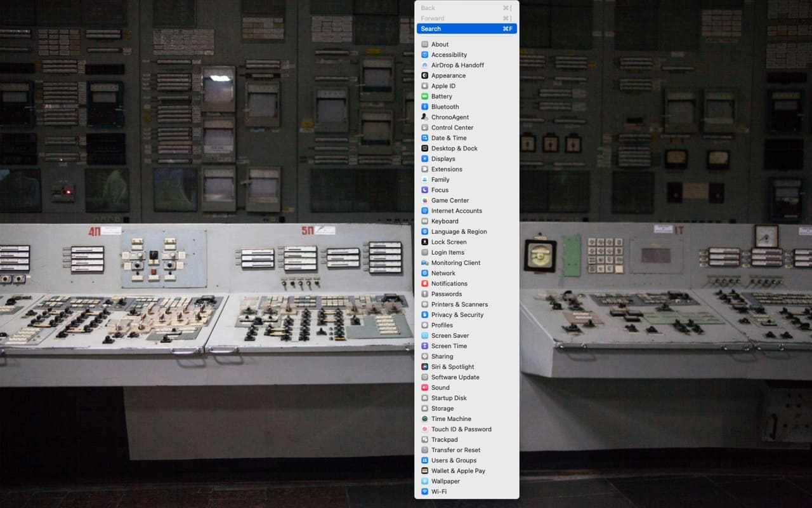Click the Search menu item
Image resolution: width=812 pixels, height=508 pixels.
[466, 29]
